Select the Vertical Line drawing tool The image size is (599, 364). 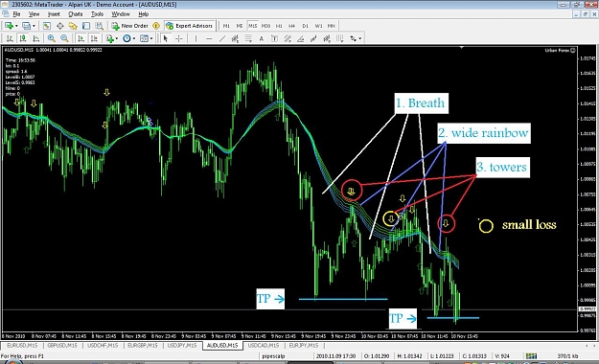coord(196,38)
